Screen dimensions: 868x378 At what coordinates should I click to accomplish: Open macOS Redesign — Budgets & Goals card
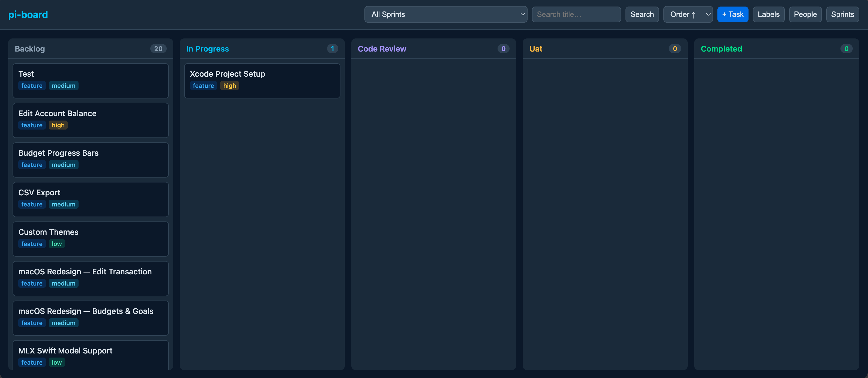pyautogui.click(x=91, y=318)
